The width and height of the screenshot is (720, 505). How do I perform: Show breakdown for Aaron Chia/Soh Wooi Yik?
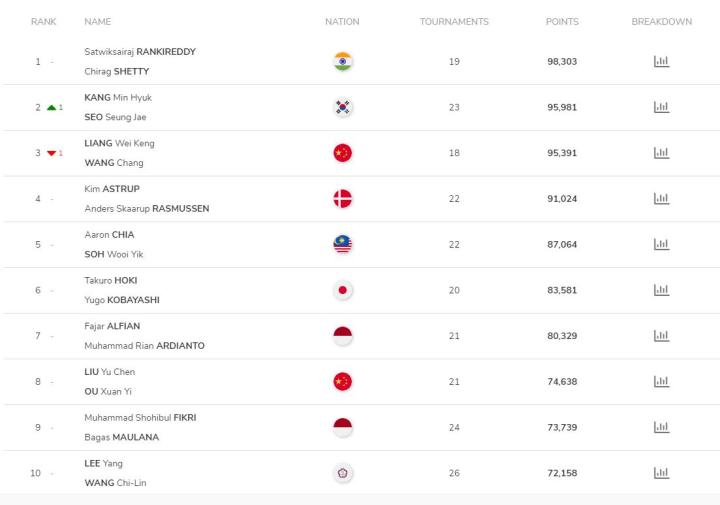661,244
